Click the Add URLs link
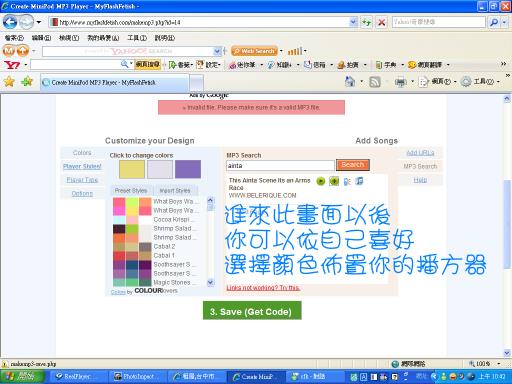The image size is (512, 384). (x=420, y=153)
